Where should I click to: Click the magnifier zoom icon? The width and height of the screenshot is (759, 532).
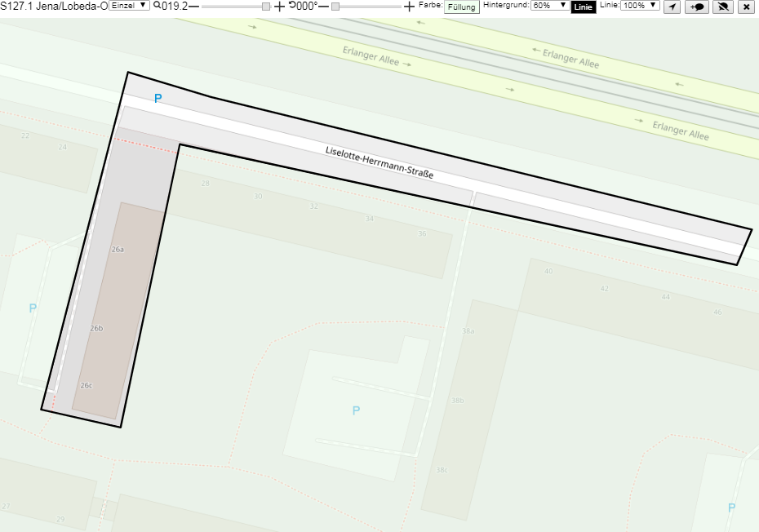[157, 6]
